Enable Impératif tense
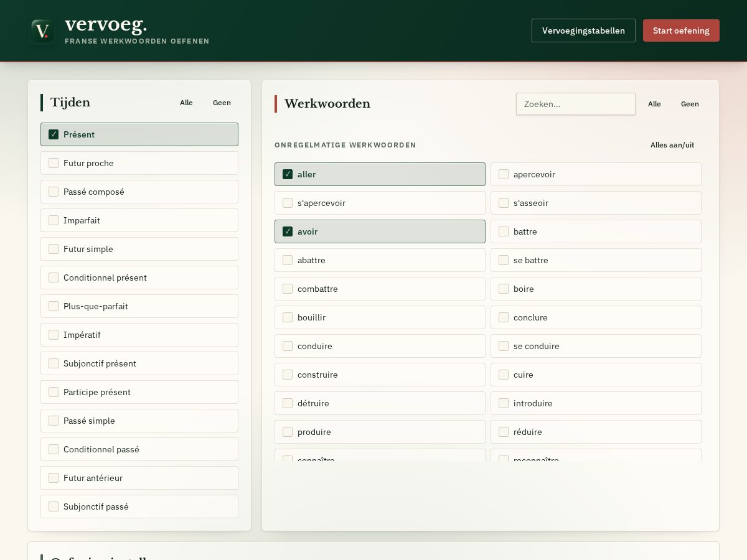The width and height of the screenshot is (747, 560). click(139, 335)
